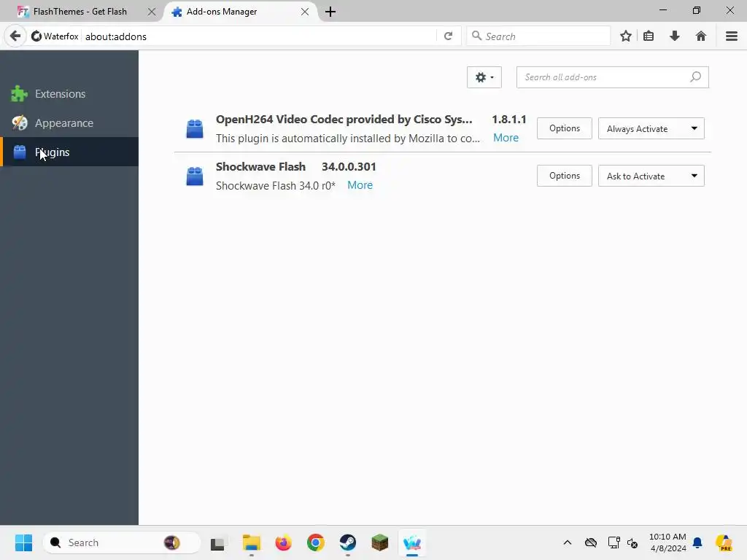Click More link for Shockwave Flash
Image resolution: width=747 pixels, height=560 pixels.
point(360,185)
